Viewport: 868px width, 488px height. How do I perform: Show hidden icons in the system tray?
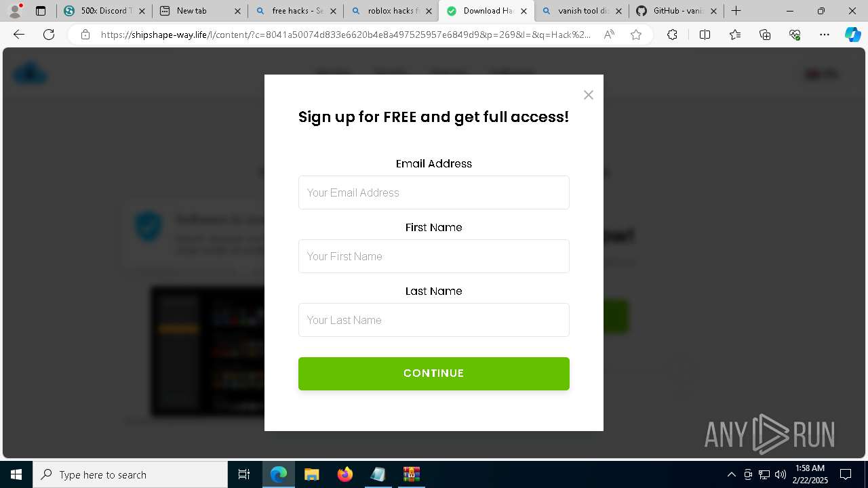731,474
